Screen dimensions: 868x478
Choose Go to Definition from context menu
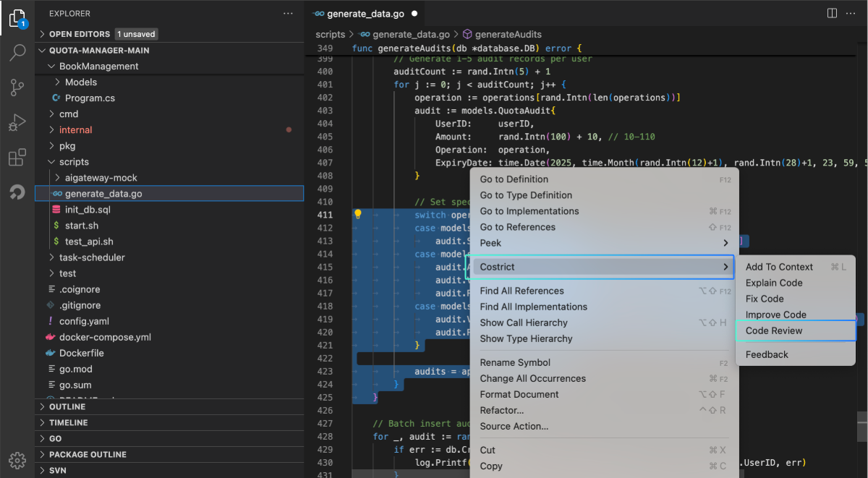(514, 179)
